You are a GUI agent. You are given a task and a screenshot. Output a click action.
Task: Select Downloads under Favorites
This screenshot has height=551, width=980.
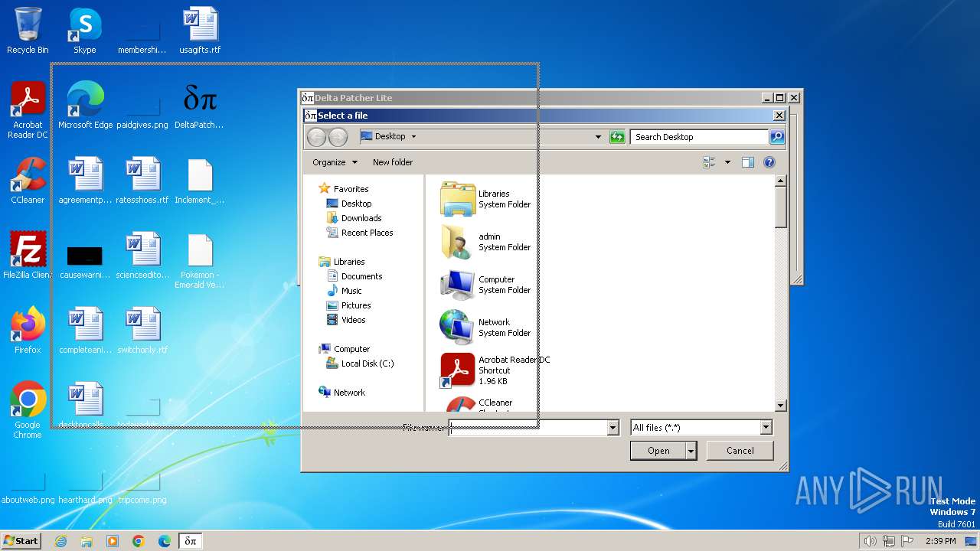354,218
